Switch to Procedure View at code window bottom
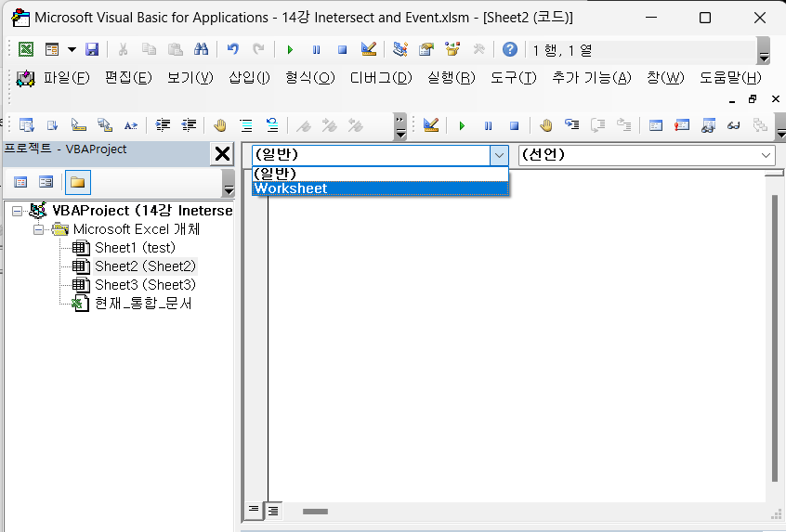 click(253, 510)
